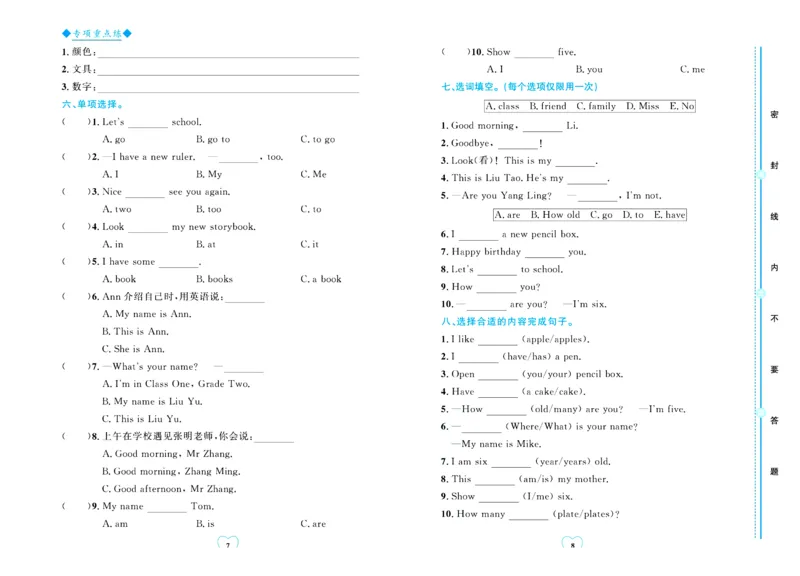This screenshot has height=576, width=800.
Task: Click the heart-shaped page number 8
Action: pyautogui.click(x=572, y=546)
